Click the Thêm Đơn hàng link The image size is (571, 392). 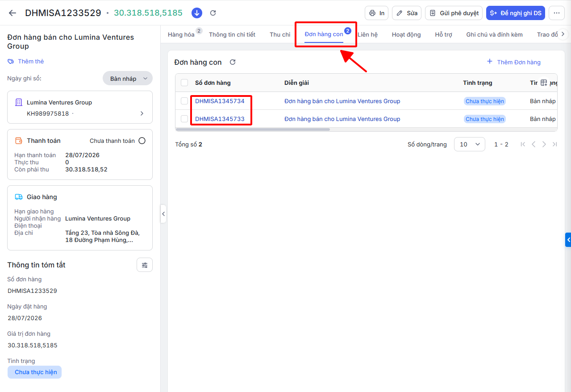(x=513, y=62)
